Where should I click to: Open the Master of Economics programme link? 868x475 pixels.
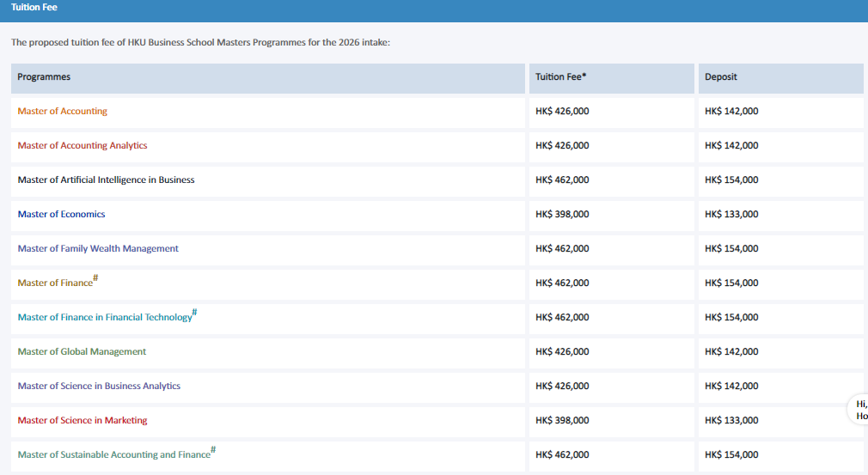[x=61, y=214]
